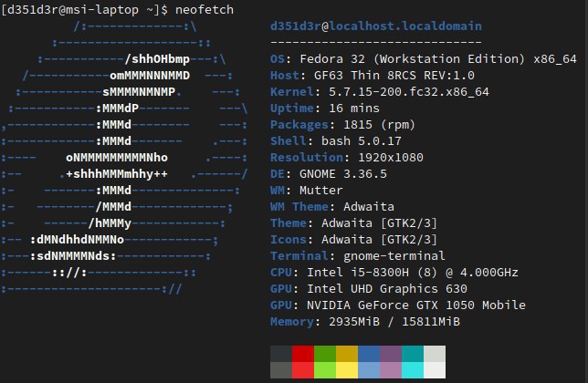Click the GPU line NVIDIA GeForce GTX 1050
Image resolution: width=588 pixels, height=383 pixels.
pyautogui.click(x=398, y=305)
